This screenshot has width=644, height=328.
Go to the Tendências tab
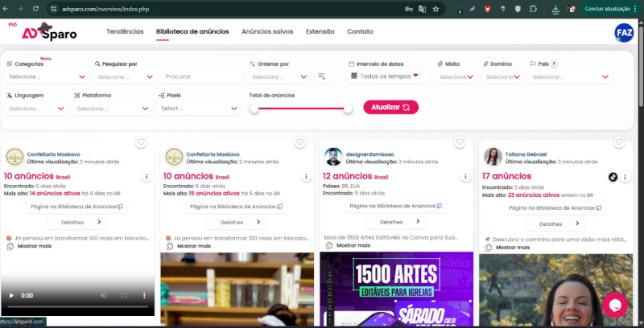[125, 31]
